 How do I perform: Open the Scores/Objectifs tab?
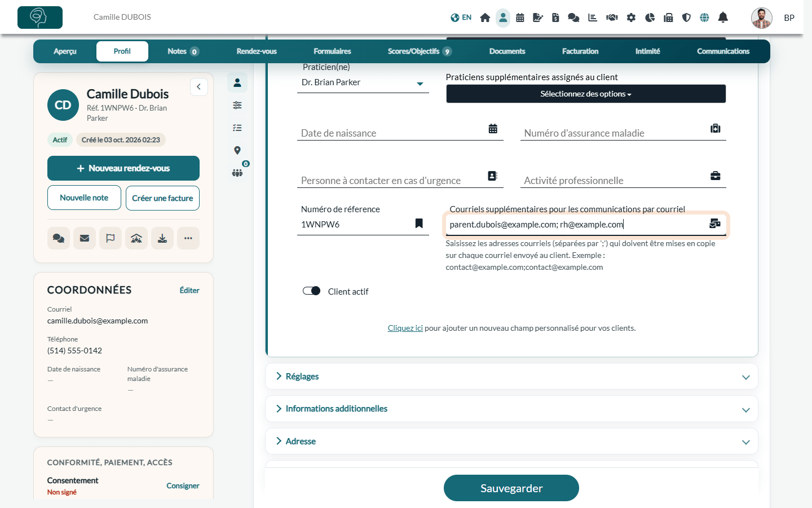click(x=420, y=51)
